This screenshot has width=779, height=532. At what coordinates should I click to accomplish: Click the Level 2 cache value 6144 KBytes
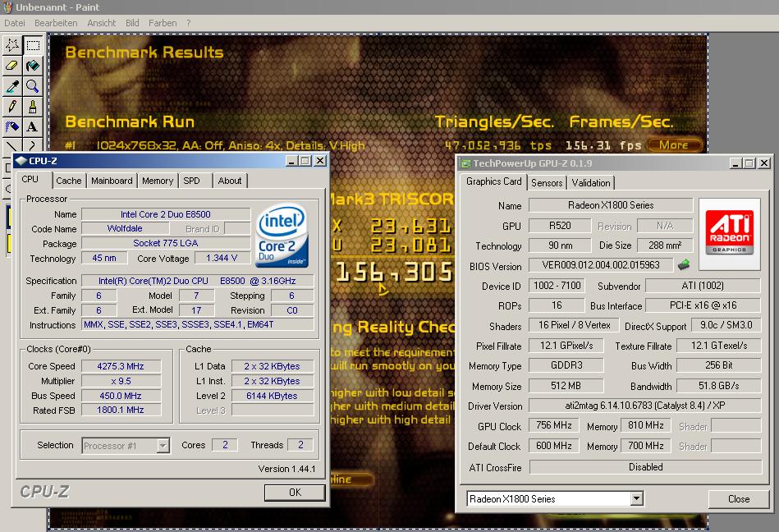(x=273, y=396)
